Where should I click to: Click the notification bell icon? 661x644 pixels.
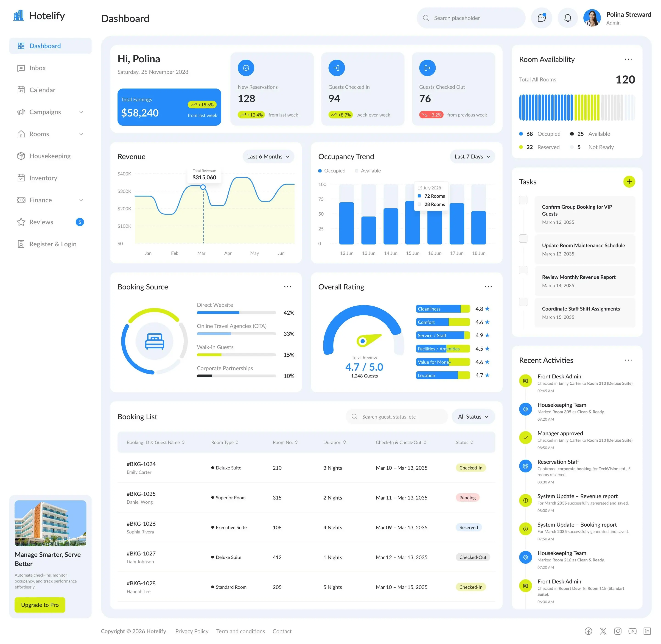coord(568,18)
